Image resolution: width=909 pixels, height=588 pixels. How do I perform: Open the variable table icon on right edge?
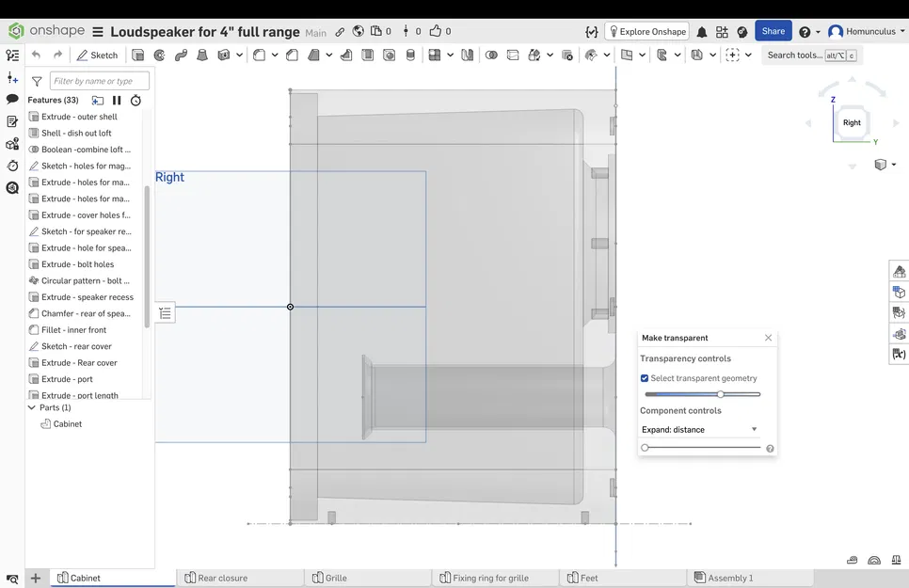(899, 354)
